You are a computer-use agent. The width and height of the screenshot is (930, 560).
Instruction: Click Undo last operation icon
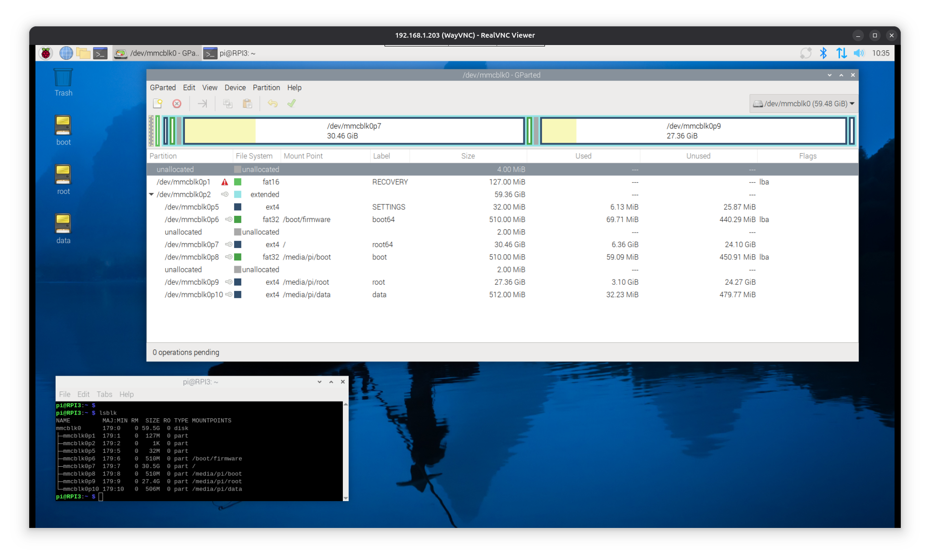tap(272, 103)
